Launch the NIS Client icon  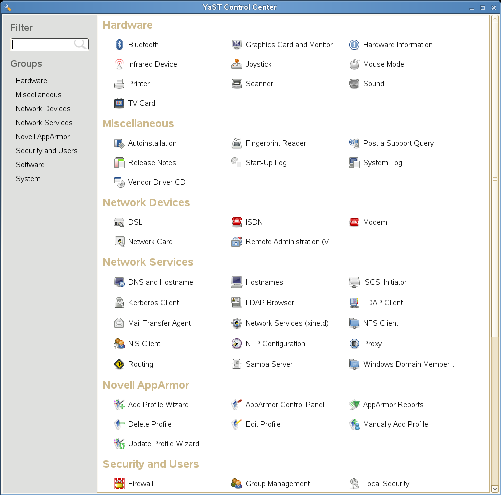point(119,344)
